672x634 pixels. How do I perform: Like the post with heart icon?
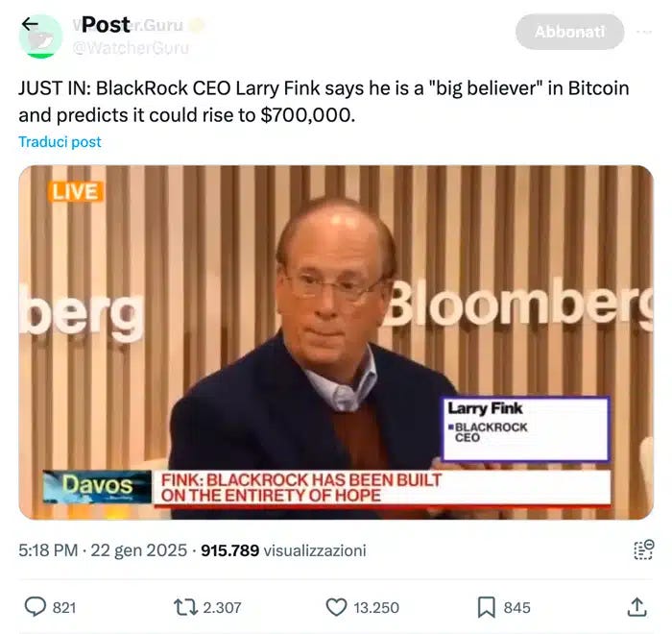click(x=336, y=607)
